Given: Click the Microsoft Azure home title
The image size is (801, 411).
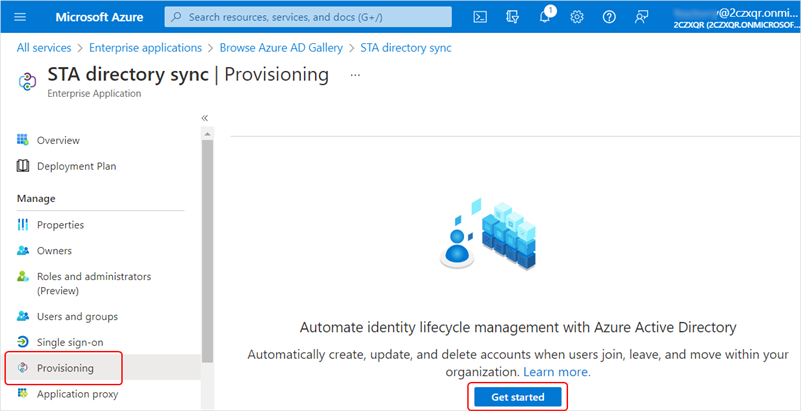Looking at the screenshot, I should coord(98,17).
